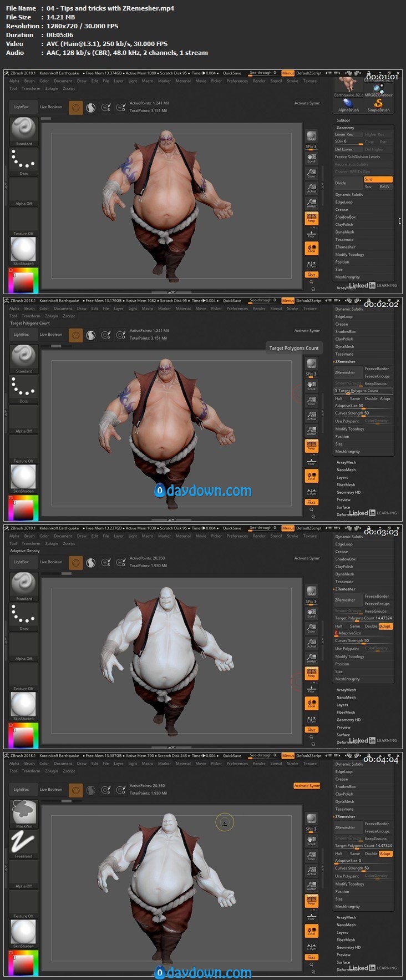
Task: Toggle the Adapt button in 00:03:03 frame
Action: (x=385, y=626)
